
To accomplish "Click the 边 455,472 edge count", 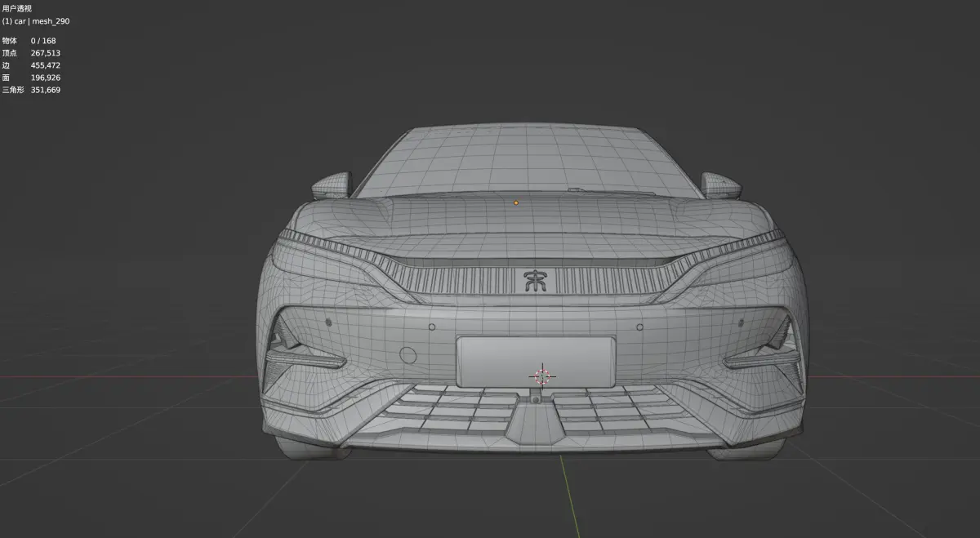I will (31, 65).
